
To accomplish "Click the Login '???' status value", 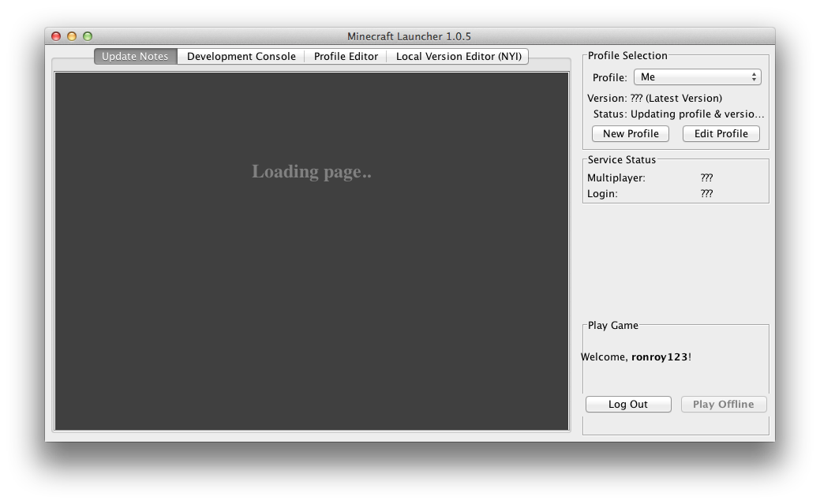I will pyautogui.click(x=706, y=193).
